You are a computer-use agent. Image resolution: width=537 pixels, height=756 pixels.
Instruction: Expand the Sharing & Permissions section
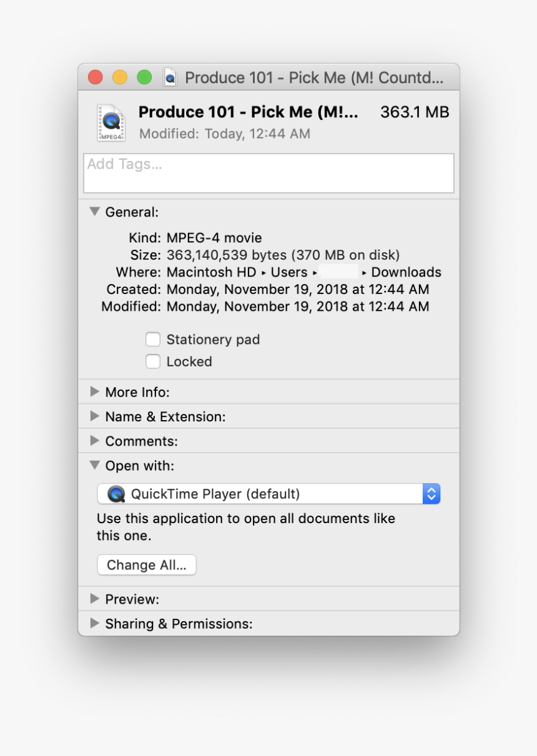click(x=94, y=622)
